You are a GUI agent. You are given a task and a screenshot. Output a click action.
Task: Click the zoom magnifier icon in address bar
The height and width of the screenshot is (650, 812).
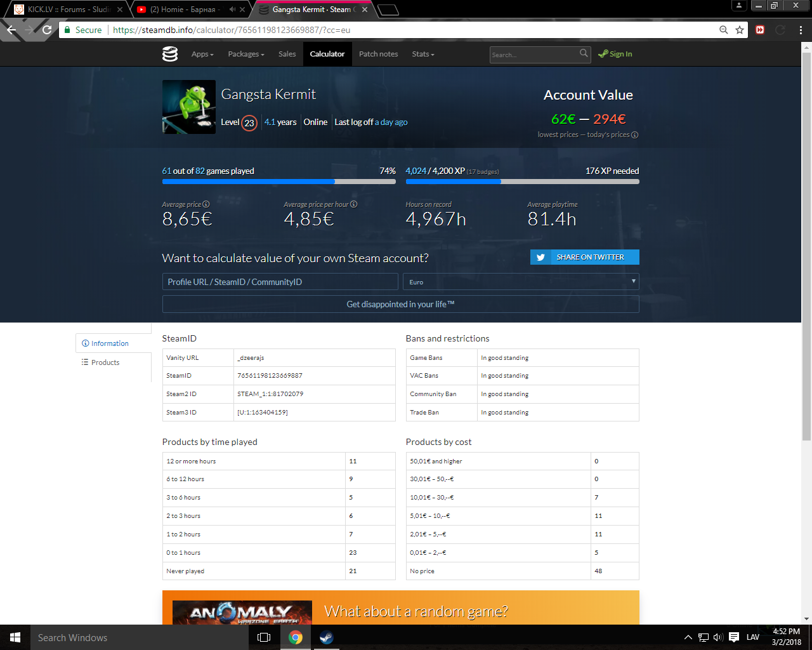click(724, 30)
